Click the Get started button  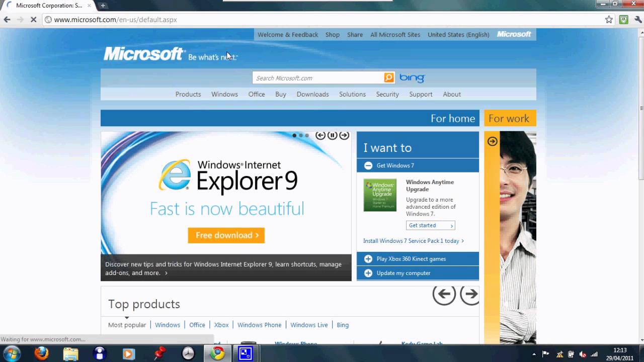pos(431,225)
